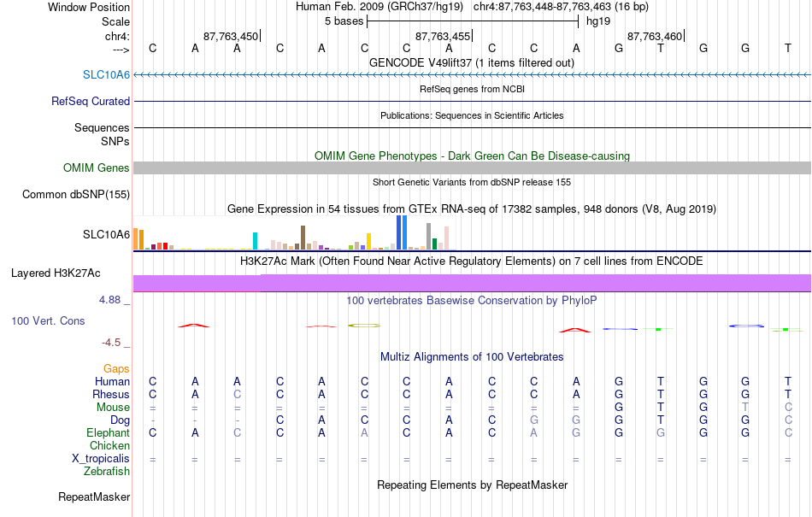Open the Layered H3K27Ac track label
Viewport: 812px width, 517px height.
click(x=56, y=273)
